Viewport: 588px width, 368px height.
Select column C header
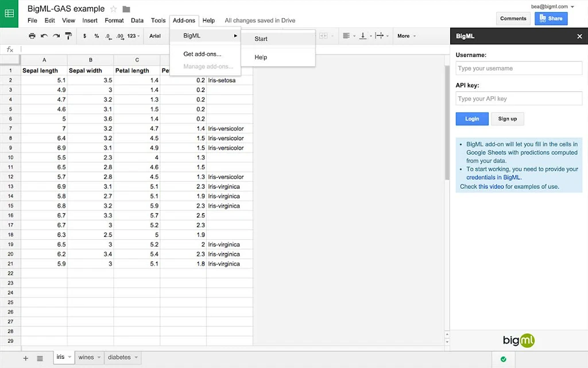click(x=137, y=60)
